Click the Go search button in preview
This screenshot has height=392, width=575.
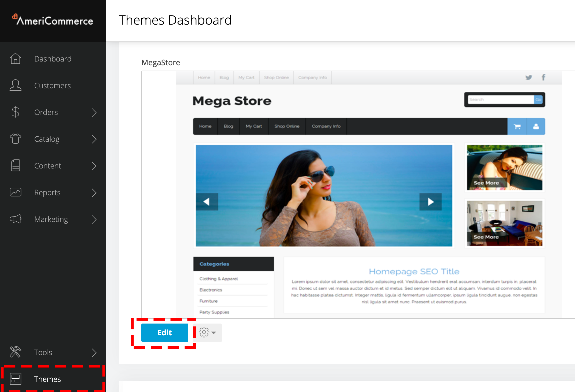coord(538,100)
